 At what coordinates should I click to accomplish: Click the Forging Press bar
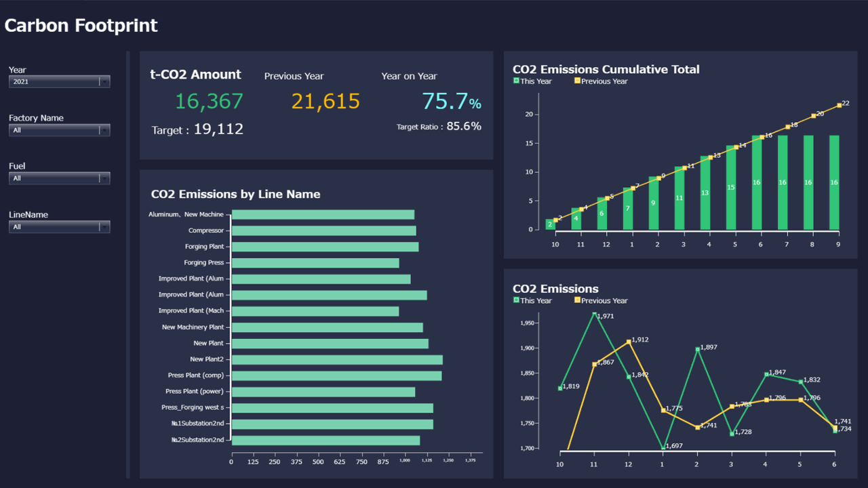[x=315, y=263]
